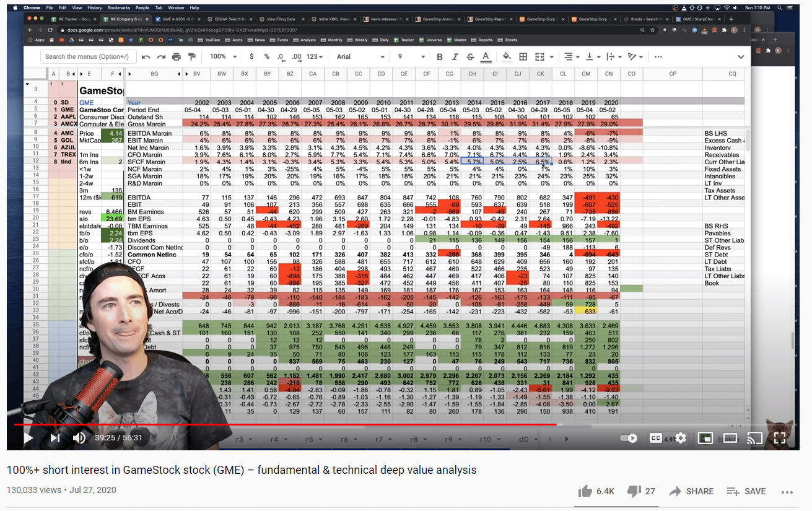This screenshot has height=511, width=812.
Task: Collapse the Sheets toolbar with chevron
Action: click(x=741, y=56)
